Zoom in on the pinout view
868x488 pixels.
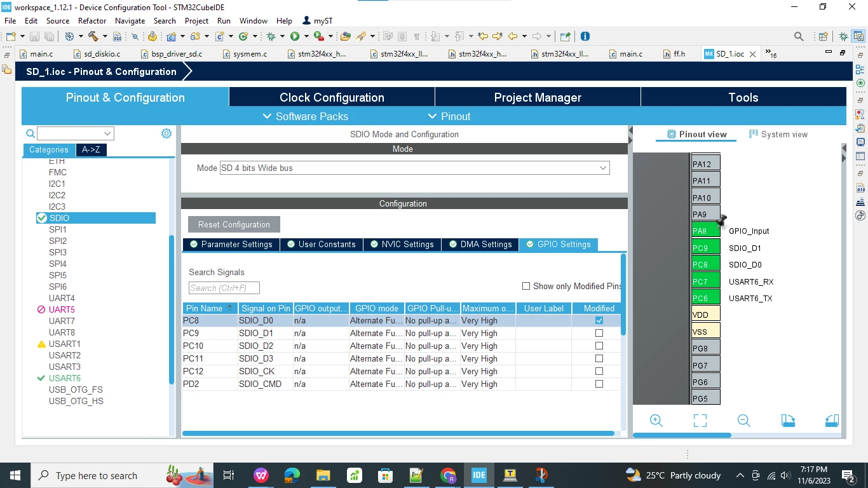[x=656, y=421]
